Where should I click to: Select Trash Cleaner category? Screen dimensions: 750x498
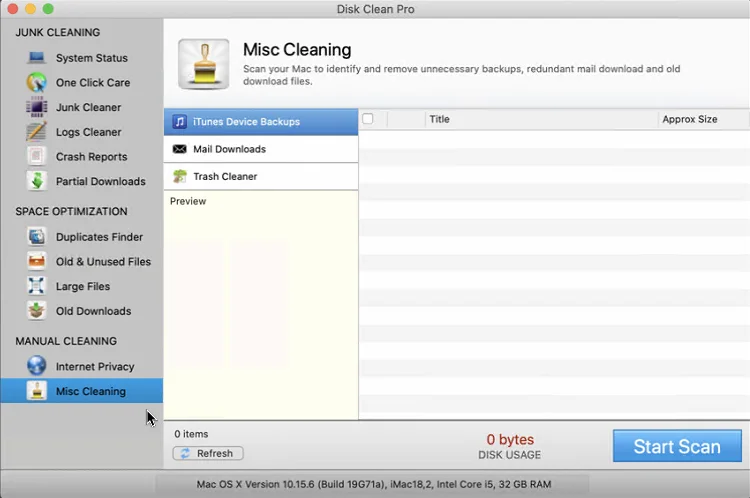(x=261, y=176)
